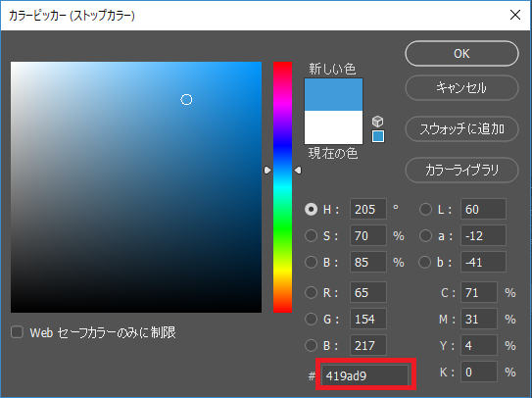Screen dimensions: 532x398
Task: Click the スウォッチに追加 add to swatches button
Action: pos(461,129)
